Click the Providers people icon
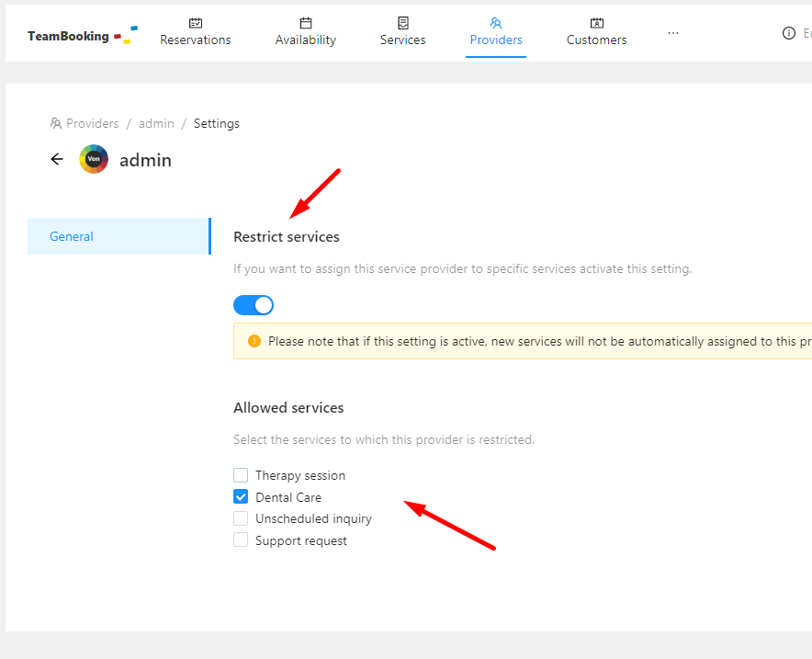 coord(496,23)
